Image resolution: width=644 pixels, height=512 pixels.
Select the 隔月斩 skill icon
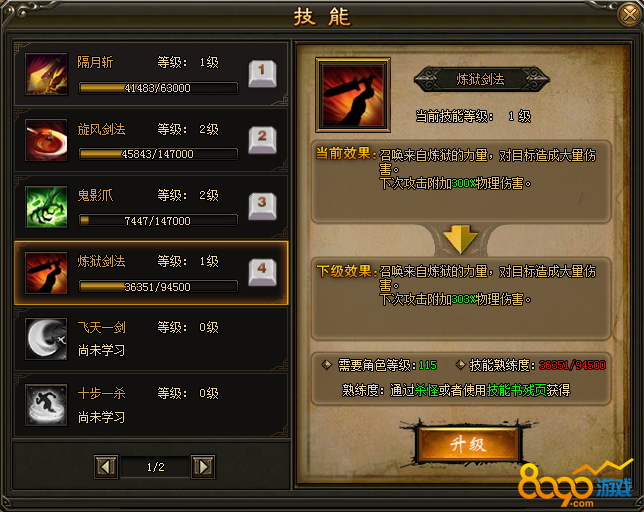click(46, 74)
